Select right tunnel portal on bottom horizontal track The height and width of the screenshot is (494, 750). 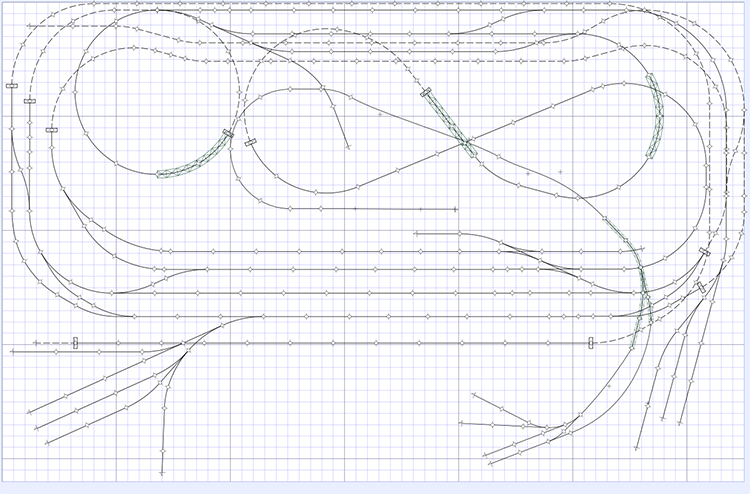[591, 343]
